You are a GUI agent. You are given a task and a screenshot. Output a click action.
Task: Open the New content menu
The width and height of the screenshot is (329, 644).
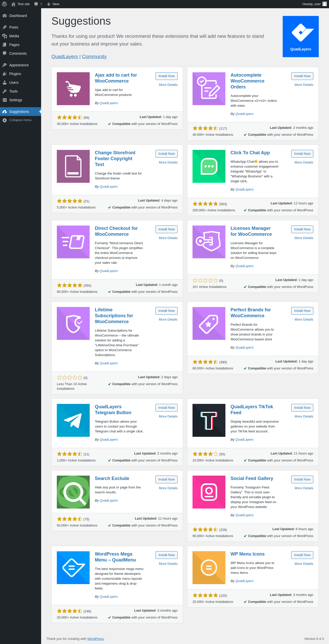pos(53,4)
